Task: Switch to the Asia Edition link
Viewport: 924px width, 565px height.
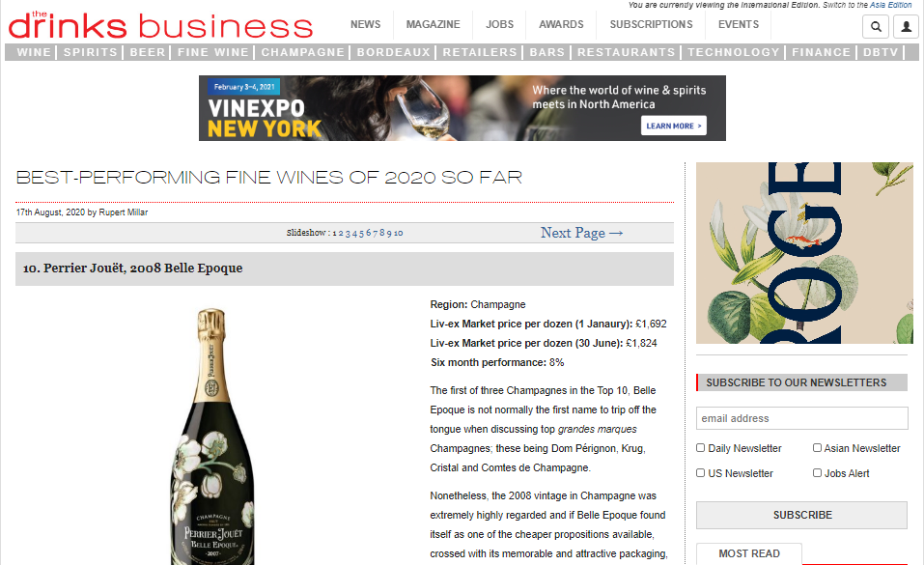Action: click(x=890, y=5)
